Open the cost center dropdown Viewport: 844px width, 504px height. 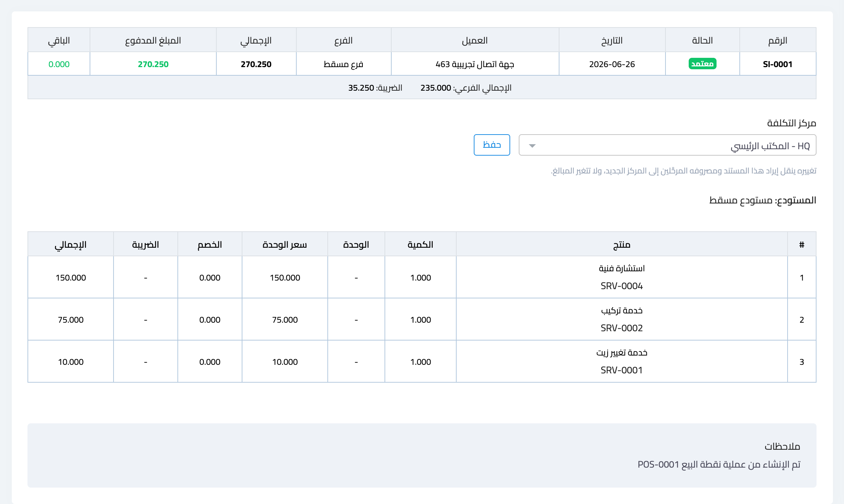[x=667, y=145]
